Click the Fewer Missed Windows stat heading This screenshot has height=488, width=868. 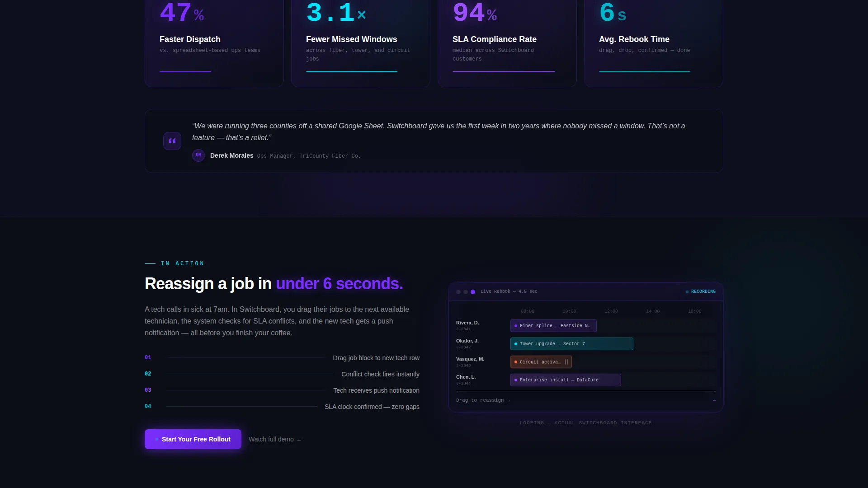(x=351, y=39)
